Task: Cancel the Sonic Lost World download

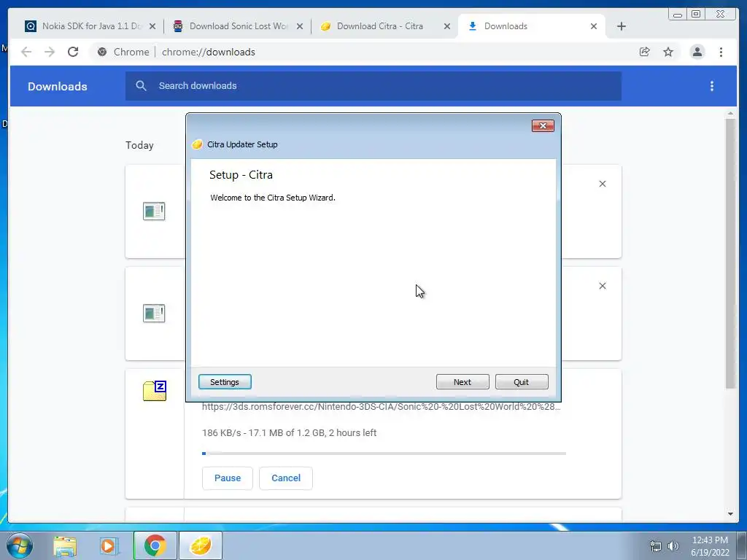Action: 286,478
